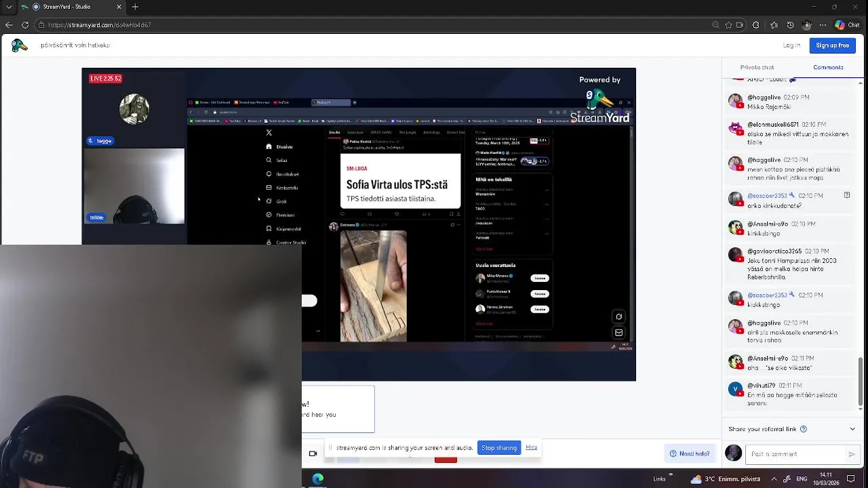Click the browser address bar URL
This screenshot has width=868, height=488.
(x=100, y=25)
